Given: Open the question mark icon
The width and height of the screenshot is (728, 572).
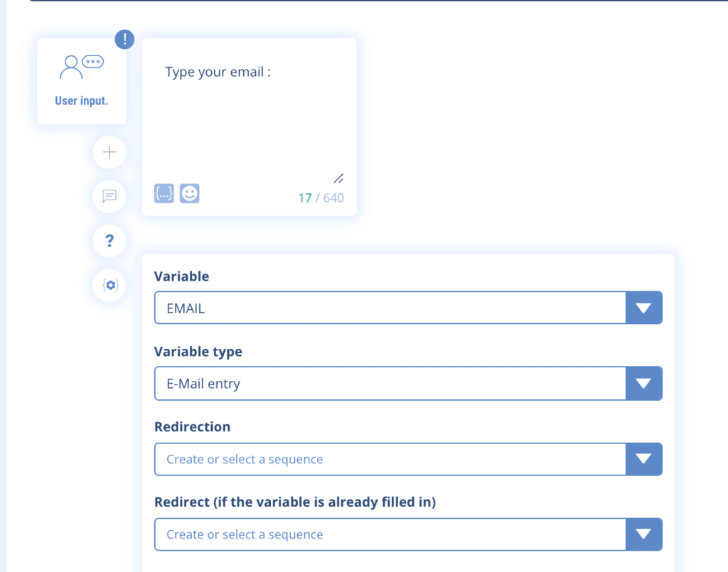Looking at the screenshot, I should pyautogui.click(x=109, y=241).
